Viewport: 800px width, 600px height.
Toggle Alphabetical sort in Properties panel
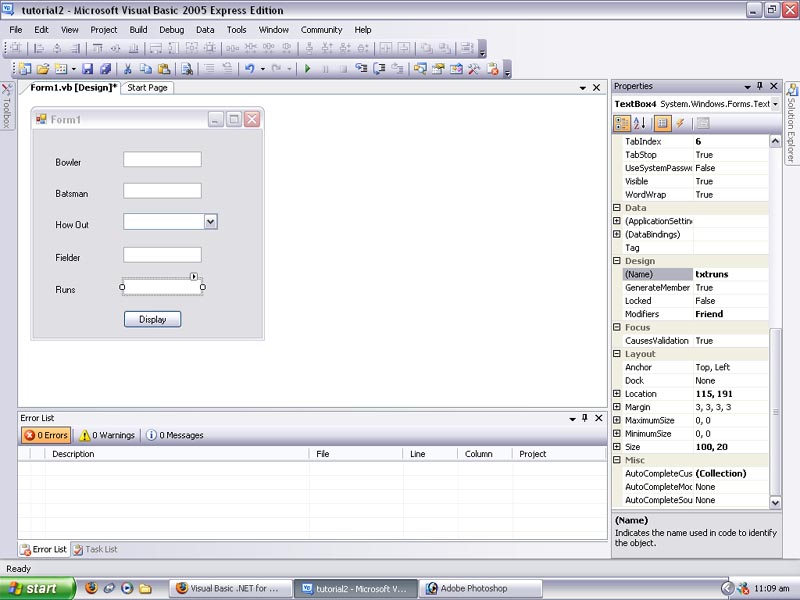pyautogui.click(x=640, y=123)
